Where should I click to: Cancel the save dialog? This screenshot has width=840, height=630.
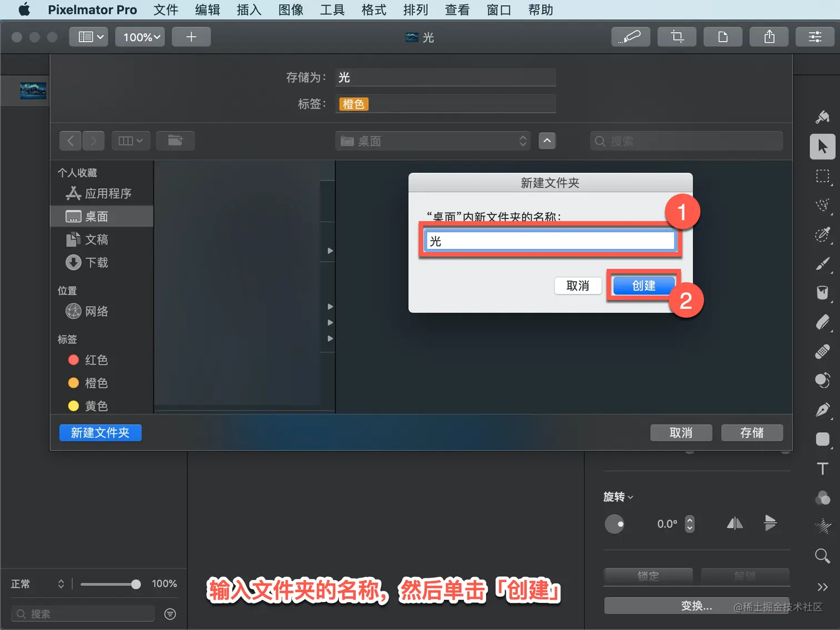click(681, 433)
